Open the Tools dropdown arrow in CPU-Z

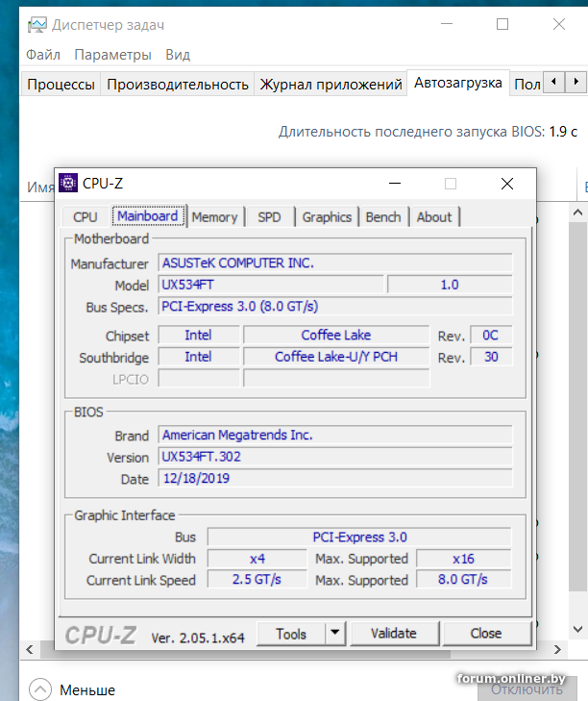coord(335,633)
